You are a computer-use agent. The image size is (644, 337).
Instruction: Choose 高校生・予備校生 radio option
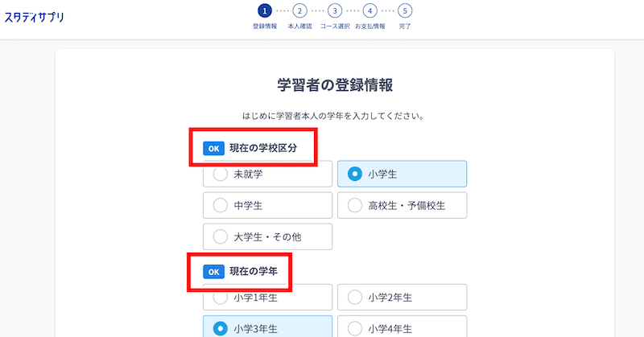(x=402, y=205)
